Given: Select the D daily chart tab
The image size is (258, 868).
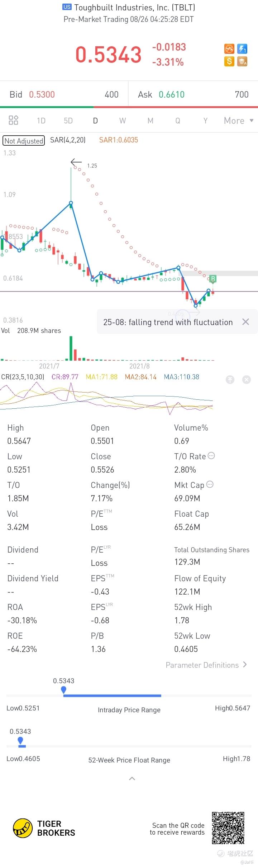Looking at the screenshot, I should tap(95, 121).
